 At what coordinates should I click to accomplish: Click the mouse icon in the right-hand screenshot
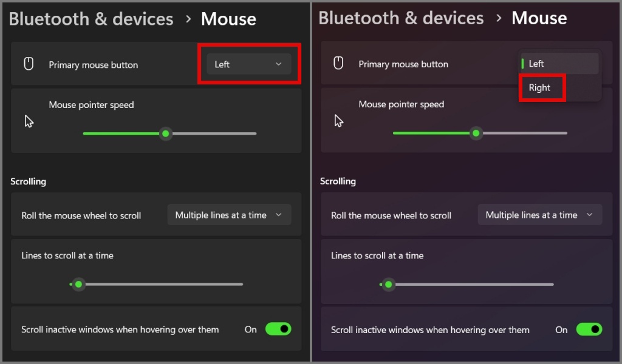point(338,63)
